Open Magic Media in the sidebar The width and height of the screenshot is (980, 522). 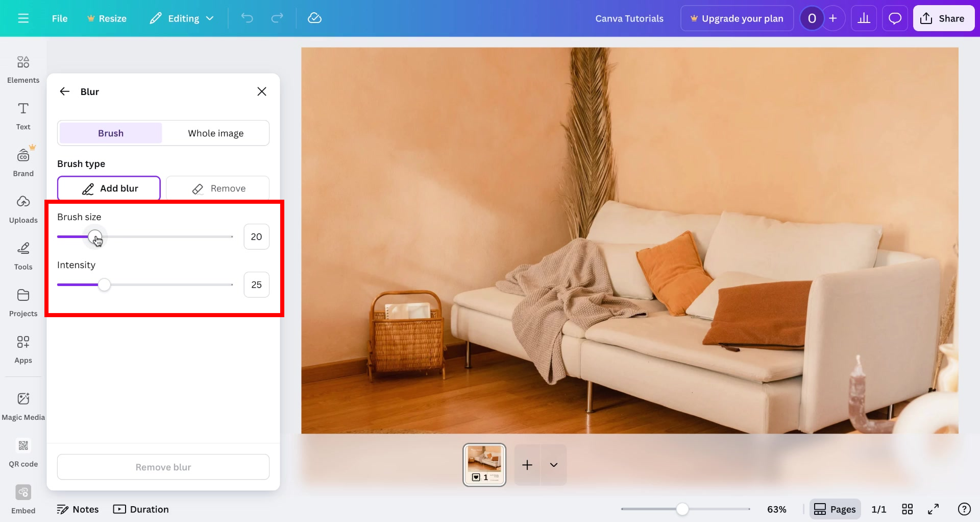(23, 405)
